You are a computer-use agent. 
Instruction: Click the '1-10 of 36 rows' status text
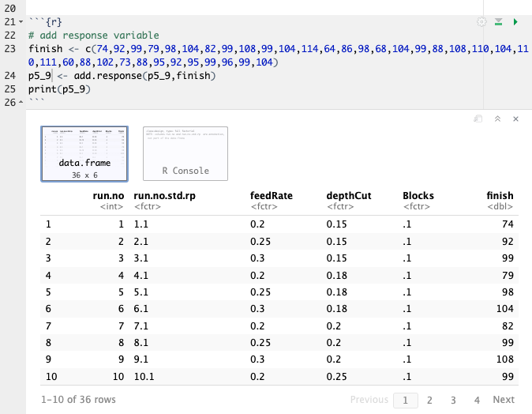[78, 400]
